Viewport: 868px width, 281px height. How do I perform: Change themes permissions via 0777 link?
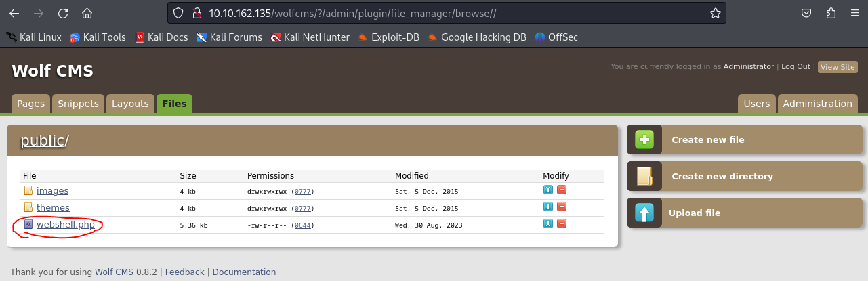coord(302,208)
